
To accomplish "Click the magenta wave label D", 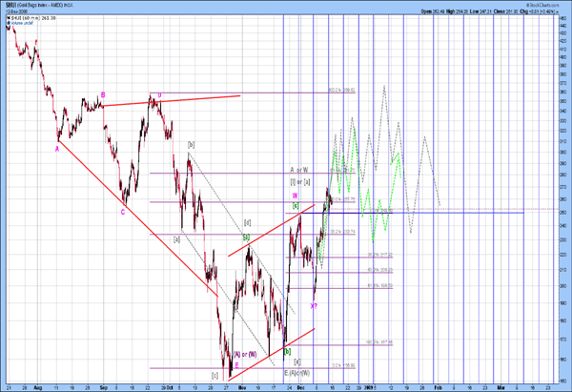I will pos(159,95).
